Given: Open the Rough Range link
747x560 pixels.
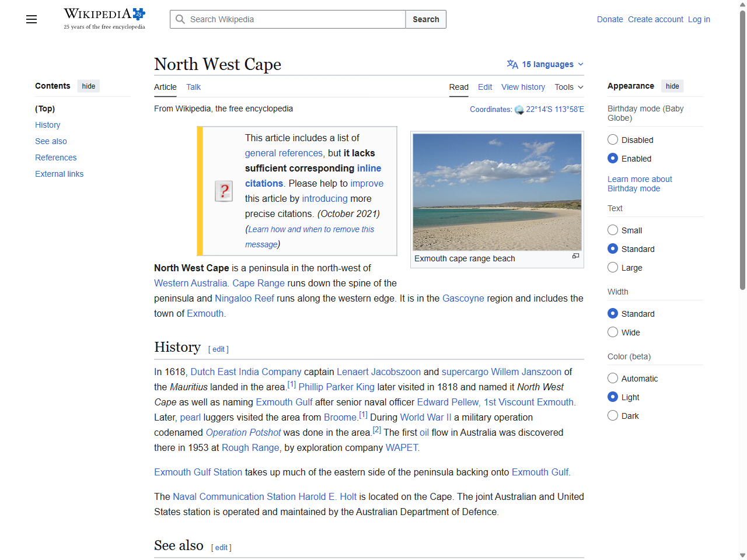Looking at the screenshot, I should [x=251, y=447].
